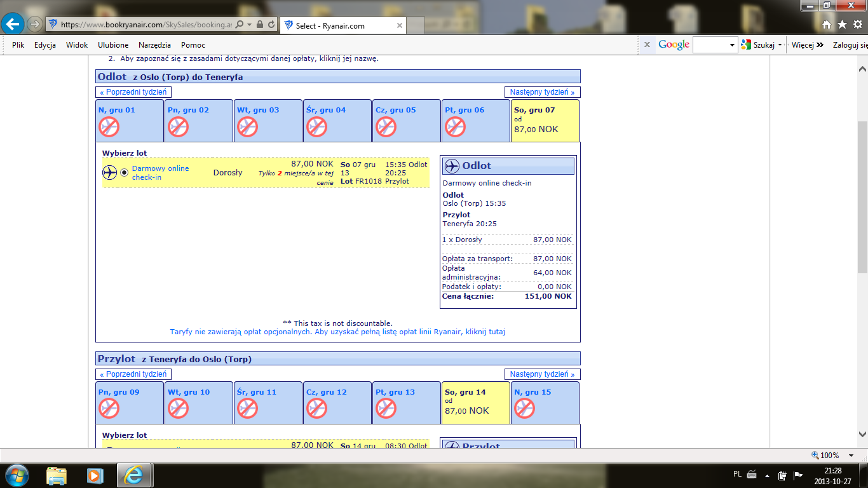
Task: Expand the Więcej toolbar overflow
Action: 808,45
